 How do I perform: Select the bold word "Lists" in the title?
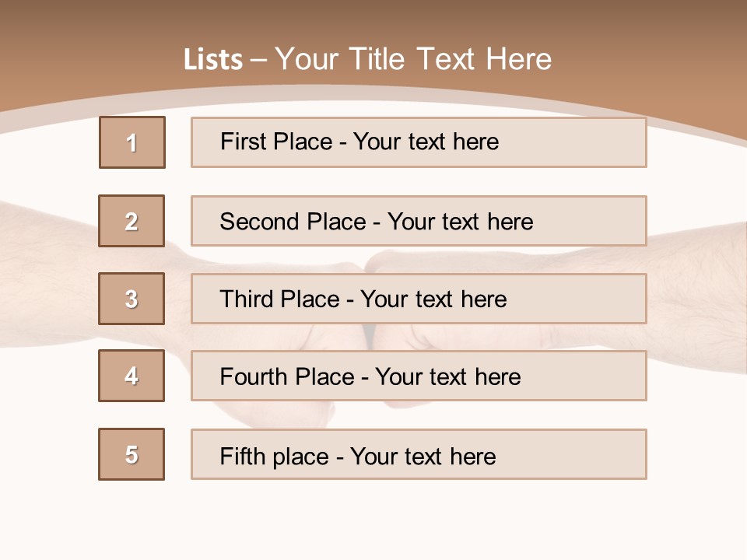[213, 60]
